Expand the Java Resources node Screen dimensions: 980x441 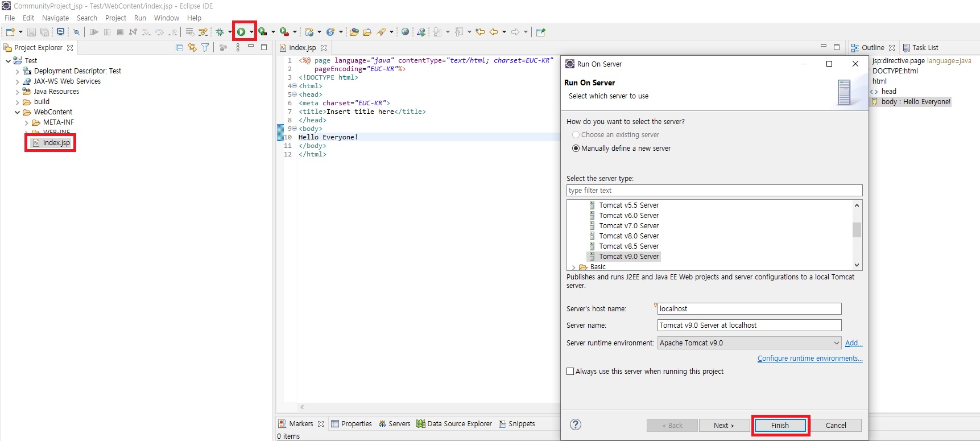(x=17, y=92)
